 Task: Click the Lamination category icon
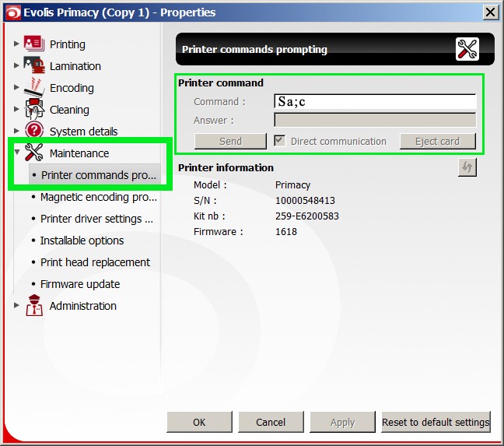33,66
